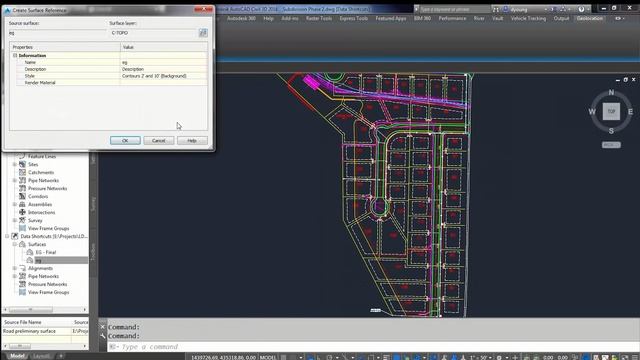This screenshot has height=360, width=640.
Task: Select the EG - Final surface shortcut
Action: (x=46, y=252)
